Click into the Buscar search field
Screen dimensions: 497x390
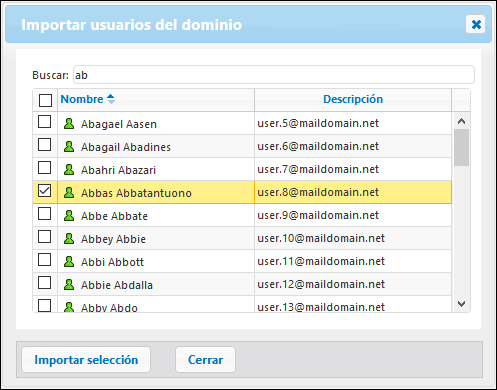[x=274, y=75]
